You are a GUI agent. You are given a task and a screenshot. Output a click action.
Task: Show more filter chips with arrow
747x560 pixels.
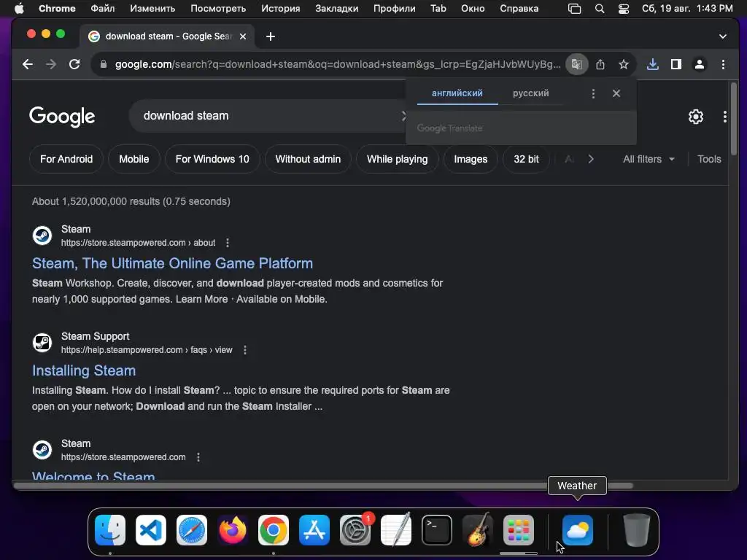pos(591,159)
